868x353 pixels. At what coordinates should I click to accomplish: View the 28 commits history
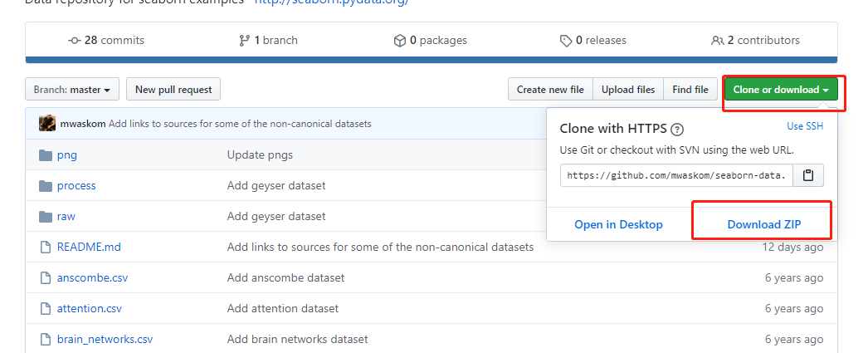click(106, 40)
